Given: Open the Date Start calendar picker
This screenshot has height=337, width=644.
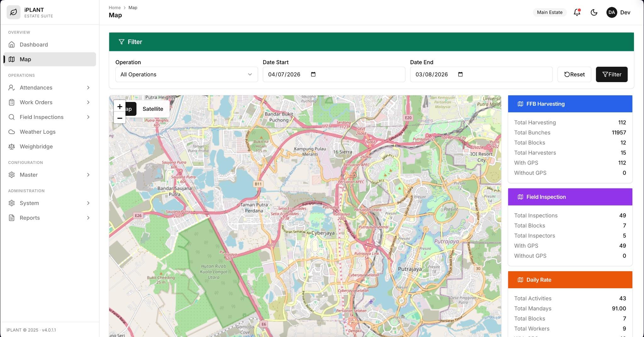Looking at the screenshot, I should pyautogui.click(x=313, y=74).
